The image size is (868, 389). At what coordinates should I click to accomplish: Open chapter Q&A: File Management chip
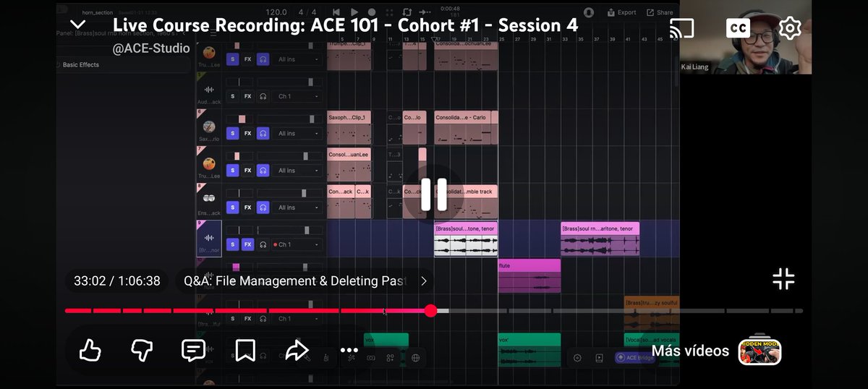tap(295, 281)
